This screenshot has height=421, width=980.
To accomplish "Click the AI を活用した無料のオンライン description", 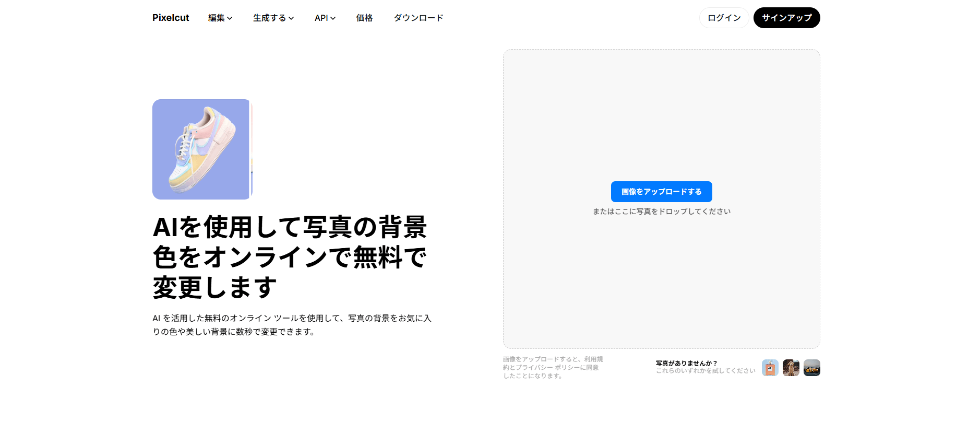I will pos(292,325).
